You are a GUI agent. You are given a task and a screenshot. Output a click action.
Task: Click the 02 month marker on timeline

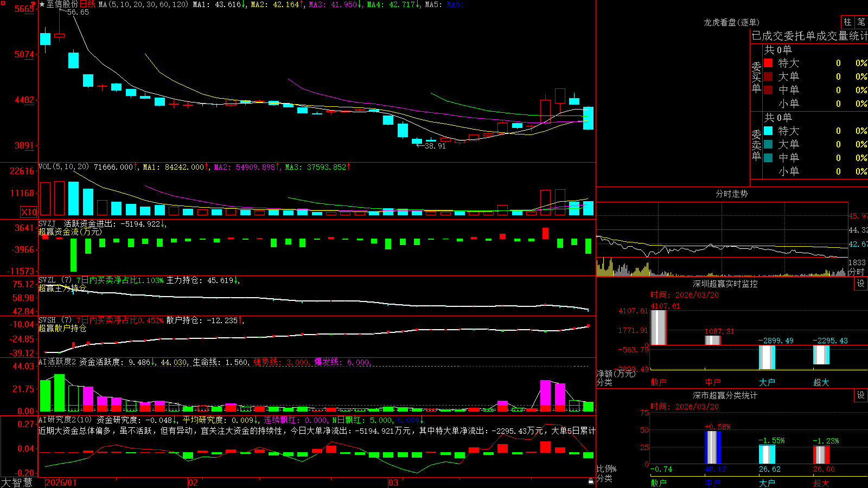193,483
